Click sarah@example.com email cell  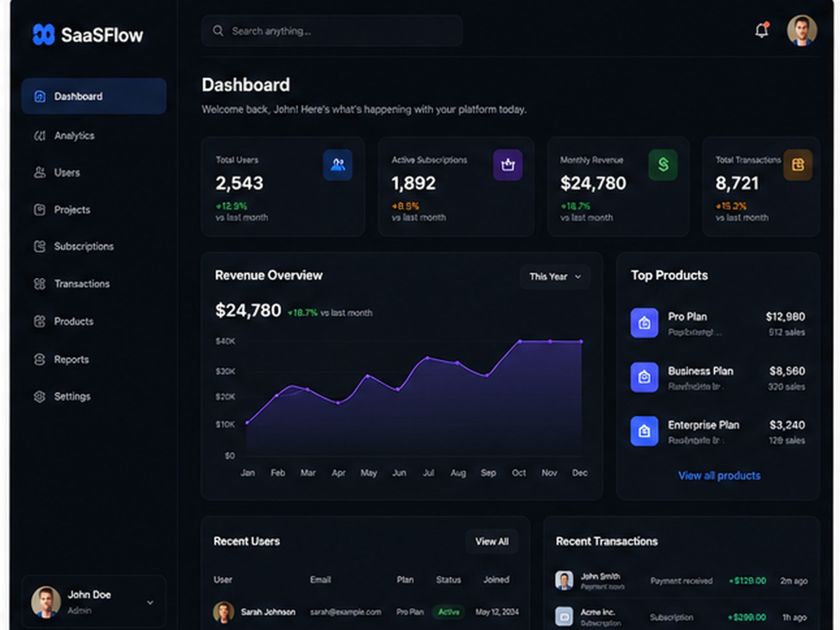(345, 612)
